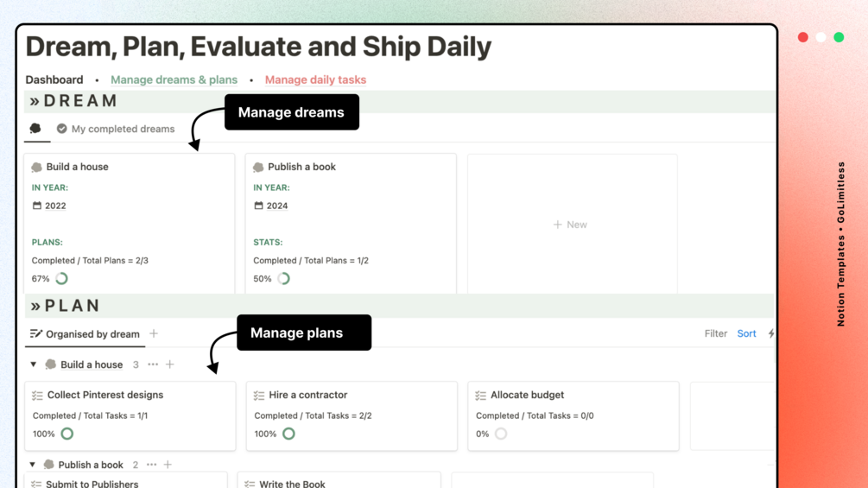Image resolution: width=868 pixels, height=488 pixels.
Task: Click the calendar icon beside 2024
Action: (x=258, y=206)
